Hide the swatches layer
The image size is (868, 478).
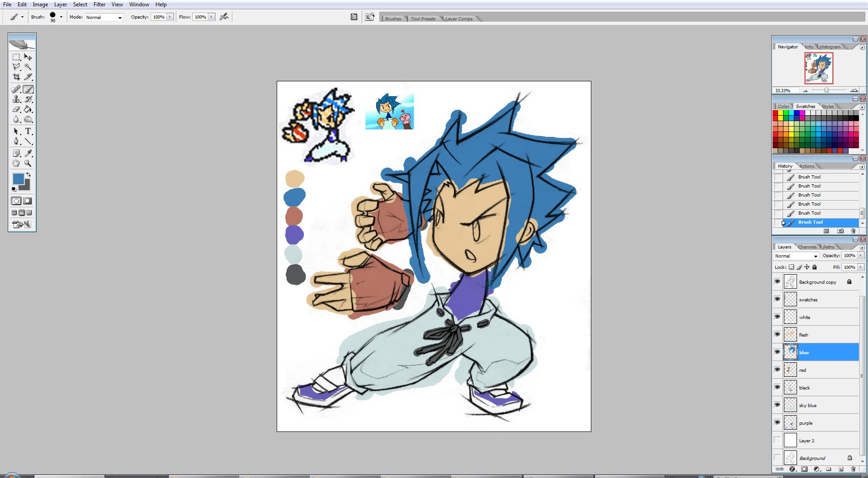click(x=777, y=299)
